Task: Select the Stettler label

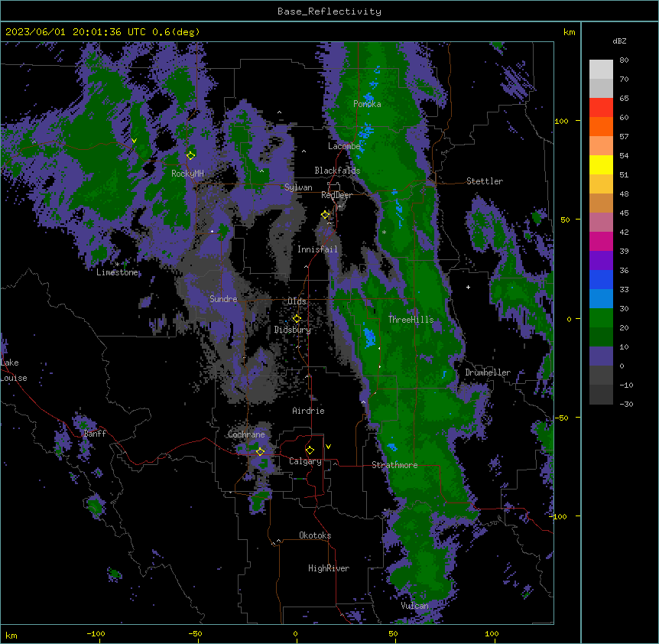Action: click(485, 181)
